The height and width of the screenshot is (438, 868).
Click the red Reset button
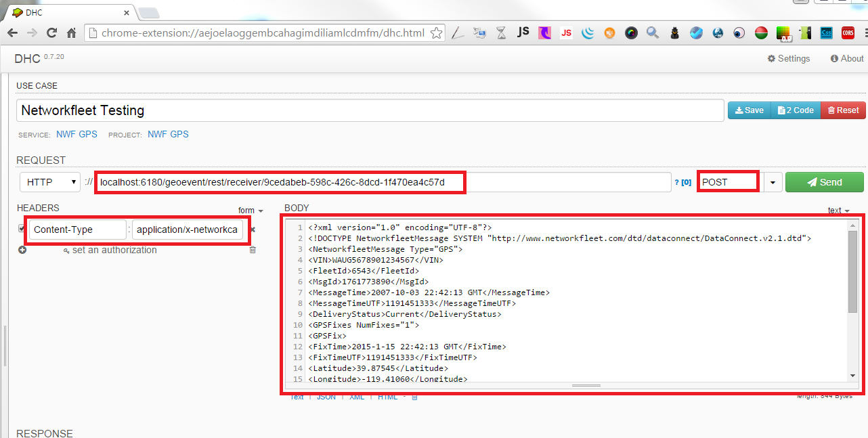tap(842, 110)
